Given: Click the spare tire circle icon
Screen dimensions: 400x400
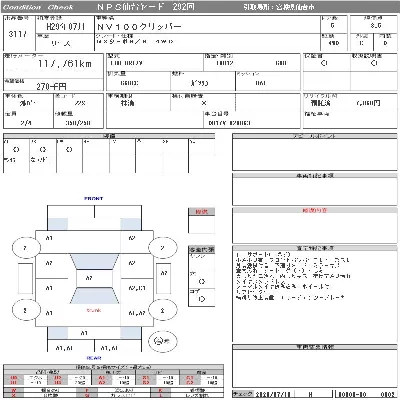Looking at the screenshot, I should (x=162, y=341).
